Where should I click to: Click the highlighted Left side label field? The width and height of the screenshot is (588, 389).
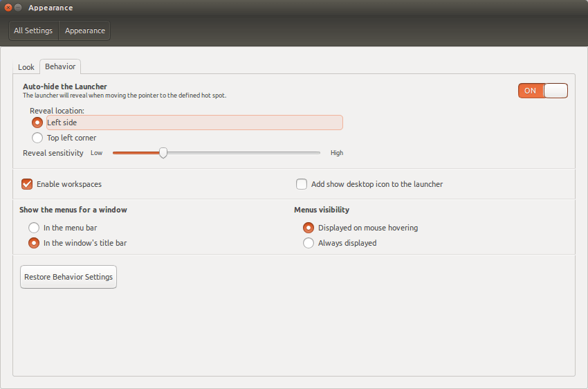[194, 123]
